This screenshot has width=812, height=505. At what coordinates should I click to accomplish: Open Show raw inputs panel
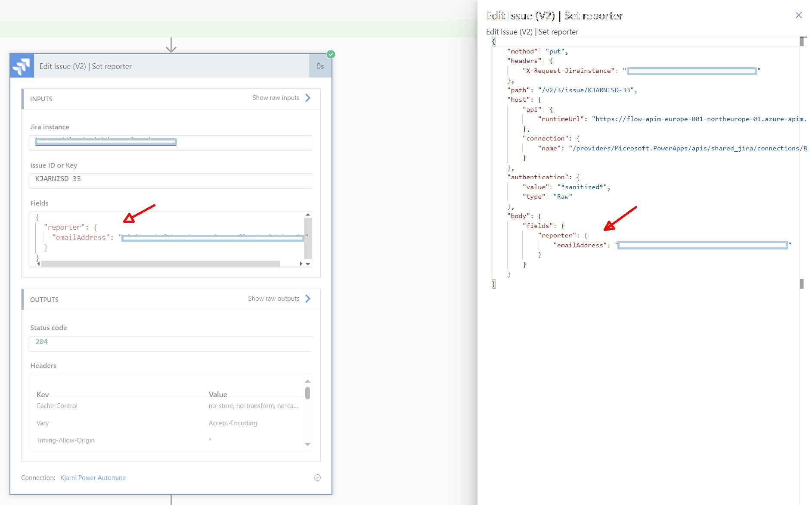pos(282,98)
